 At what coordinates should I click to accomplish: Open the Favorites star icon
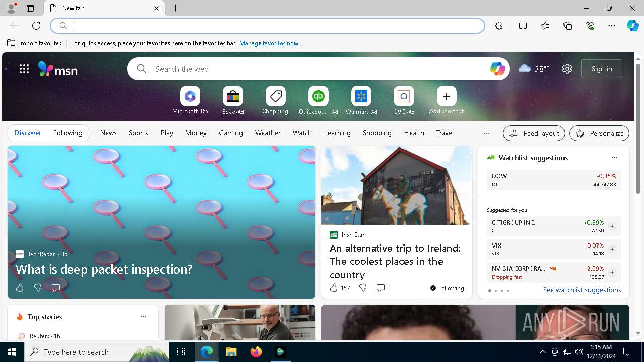pos(545,26)
